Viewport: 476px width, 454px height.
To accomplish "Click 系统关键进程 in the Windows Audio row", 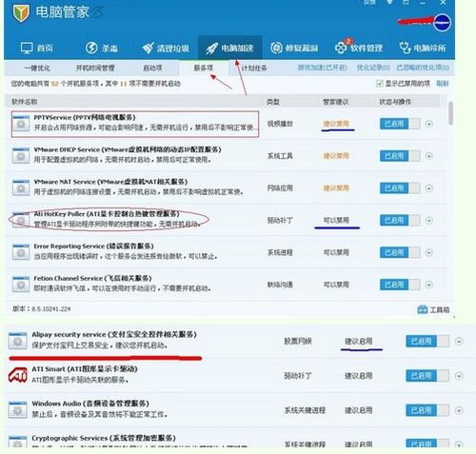I will tap(305, 410).
